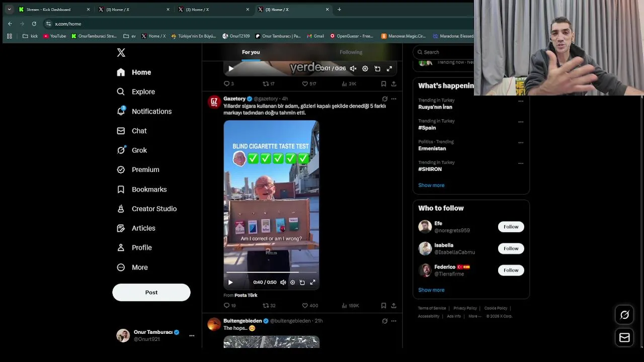Open a new browser tab

click(x=339, y=10)
